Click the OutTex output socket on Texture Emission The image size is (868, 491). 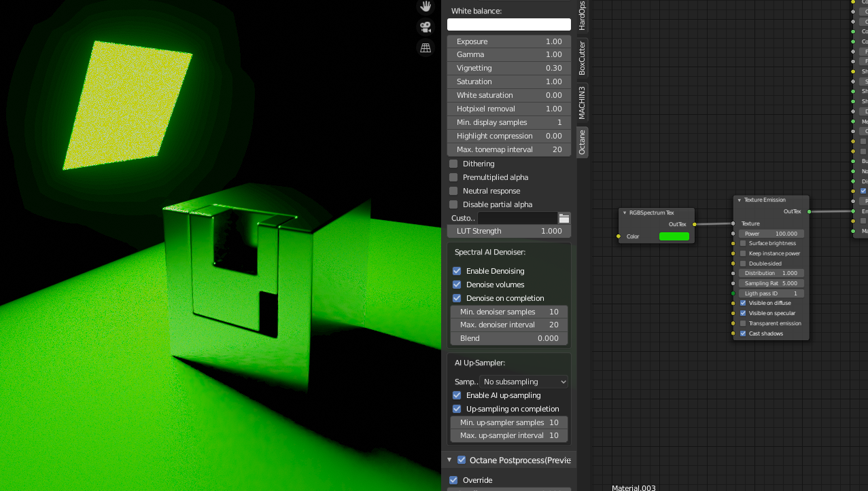[x=809, y=211]
